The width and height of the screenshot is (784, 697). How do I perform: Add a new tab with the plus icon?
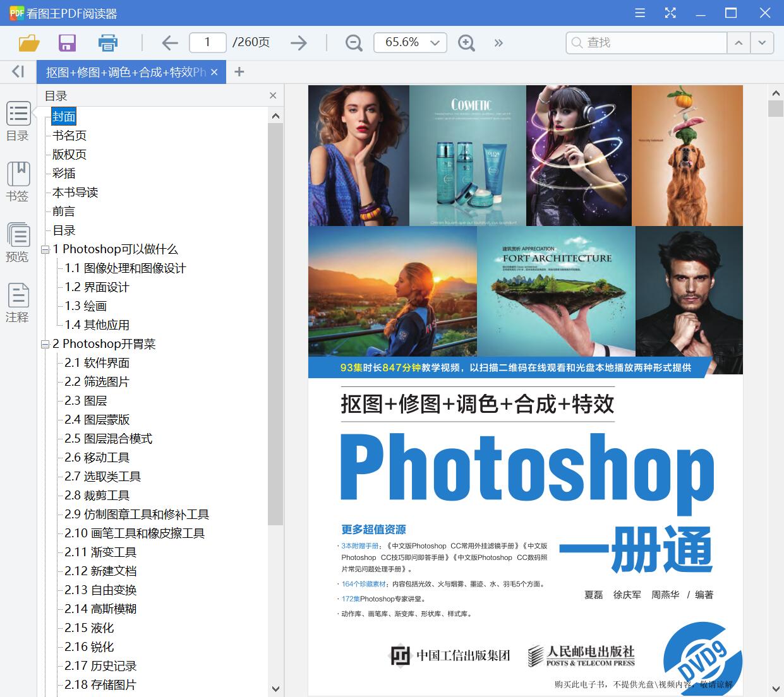point(239,72)
